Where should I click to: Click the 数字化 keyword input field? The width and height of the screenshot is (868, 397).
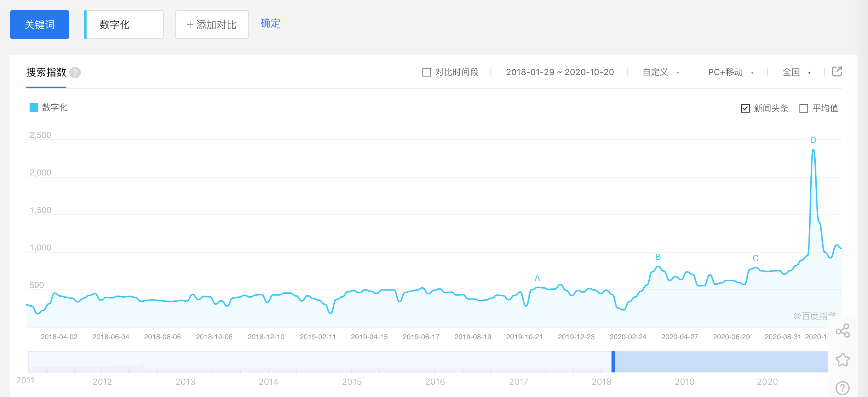124,25
